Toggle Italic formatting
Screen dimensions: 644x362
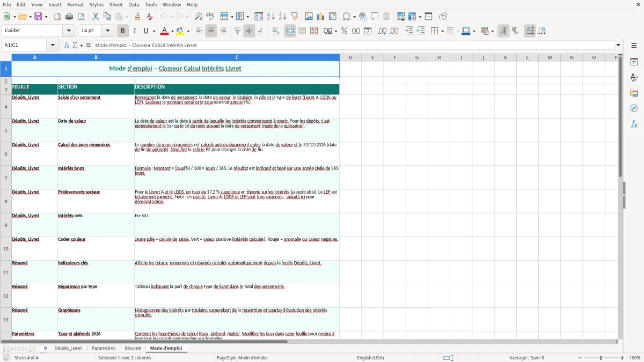(x=135, y=31)
